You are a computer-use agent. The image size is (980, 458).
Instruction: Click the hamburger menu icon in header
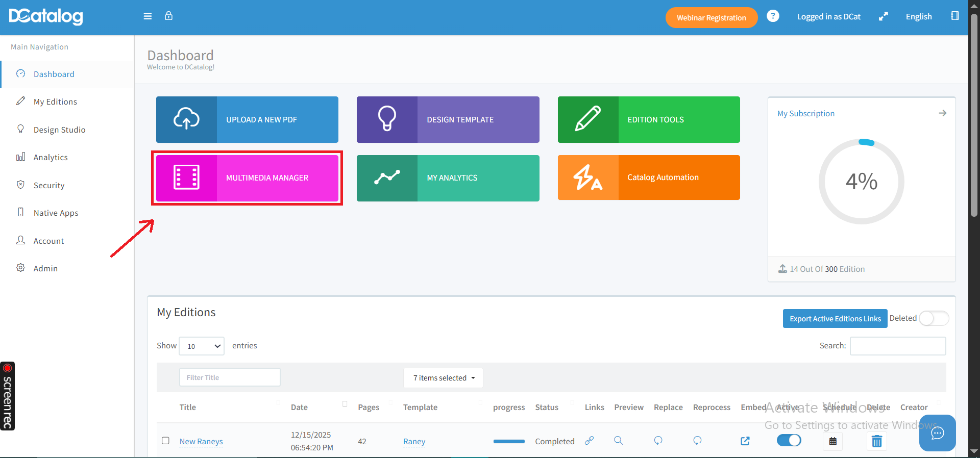pos(148,16)
